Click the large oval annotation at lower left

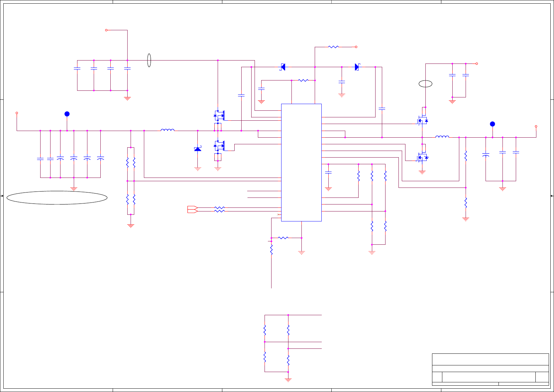coord(57,197)
